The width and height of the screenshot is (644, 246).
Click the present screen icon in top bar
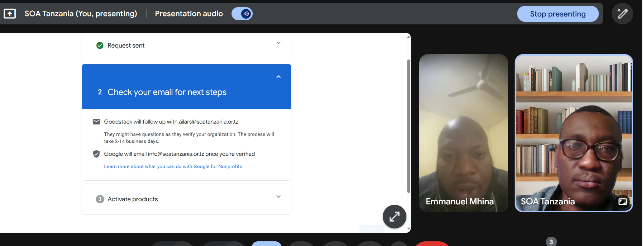point(10,14)
